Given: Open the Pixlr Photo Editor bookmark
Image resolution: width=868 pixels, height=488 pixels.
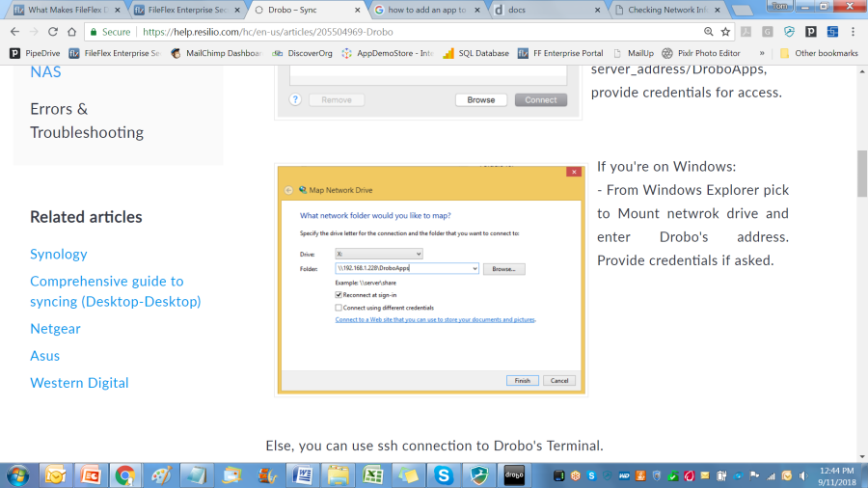Looking at the screenshot, I should [x=701, y=53].
